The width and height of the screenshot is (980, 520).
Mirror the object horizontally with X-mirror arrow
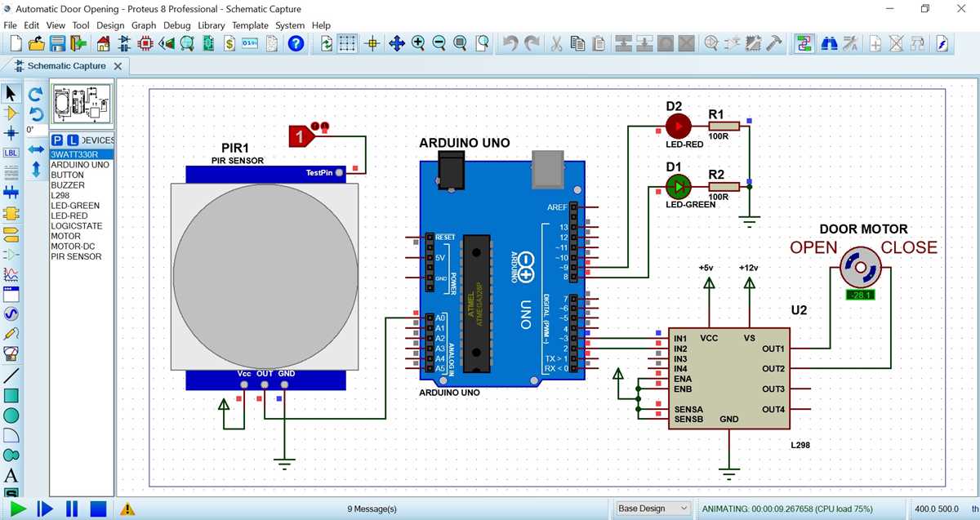36,150
